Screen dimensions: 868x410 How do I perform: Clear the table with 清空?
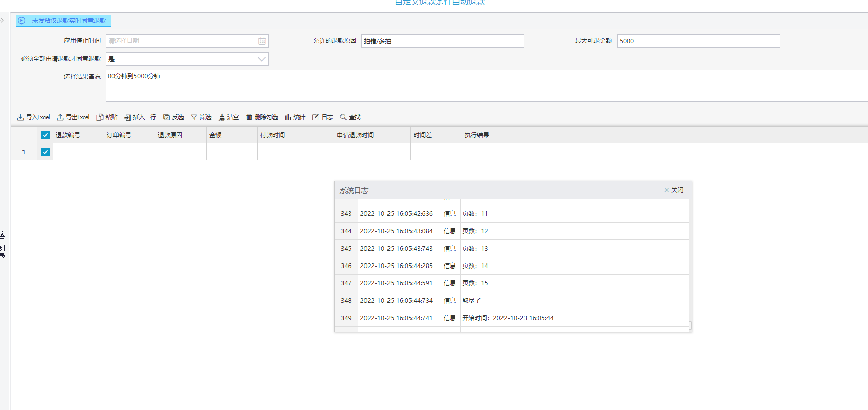click(229, 117)
